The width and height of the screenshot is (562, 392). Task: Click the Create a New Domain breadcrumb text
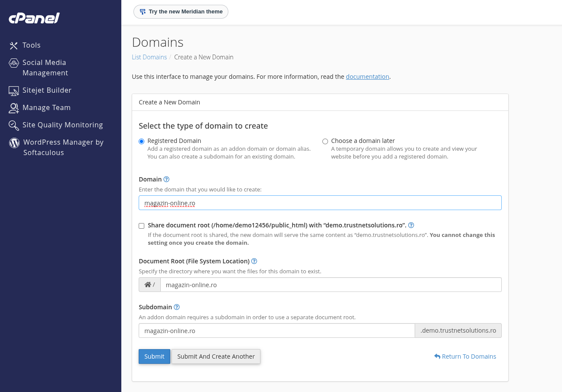click(x=204, y=57)
